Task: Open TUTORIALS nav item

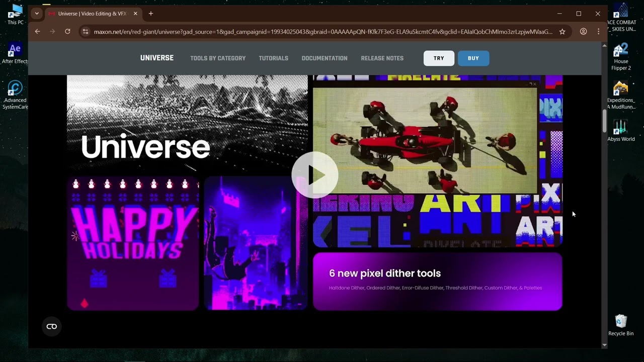Action: point(273,58)
